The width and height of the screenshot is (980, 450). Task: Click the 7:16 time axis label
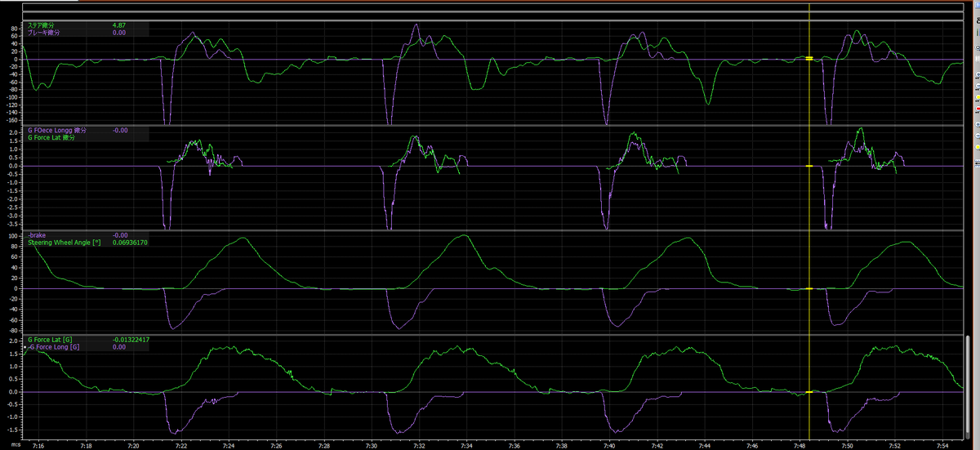pos(38,446)
